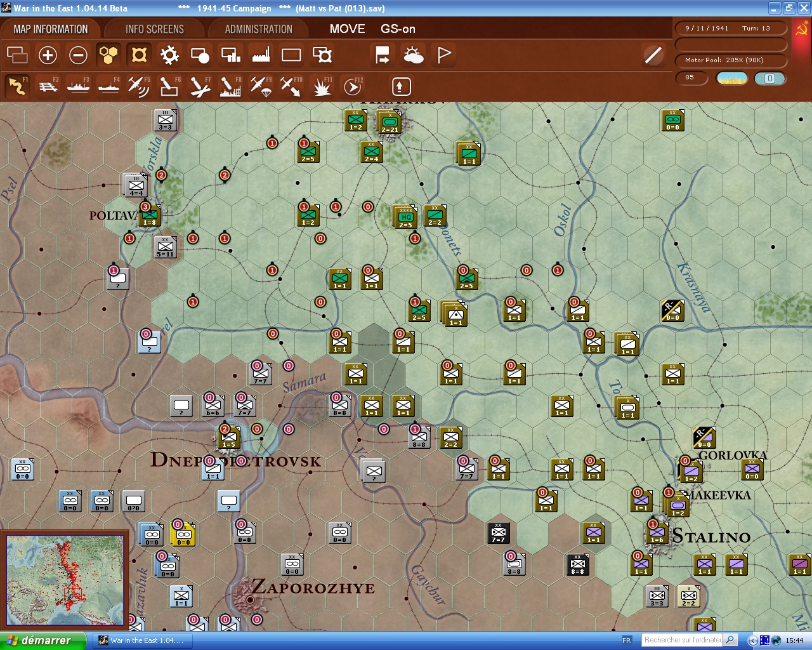This screenshot has width=812, height=650.
Task: Click the diagonal line round button
Action: click(x=653, y=55)
